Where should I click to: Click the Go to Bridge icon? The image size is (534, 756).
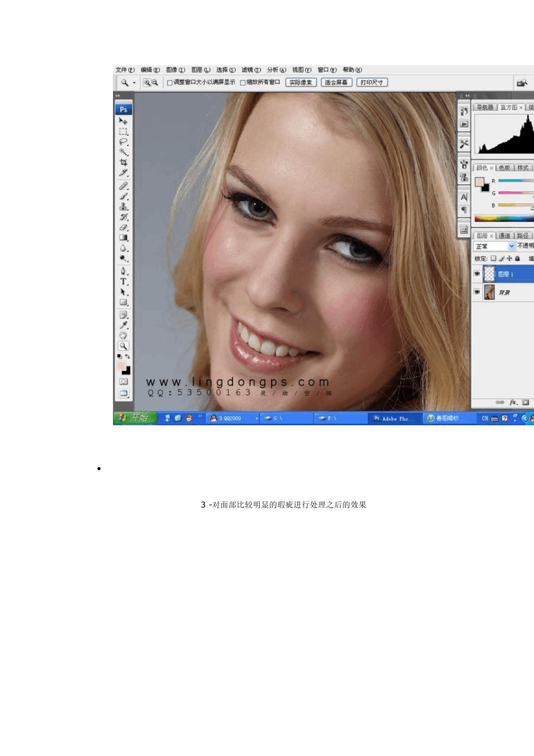522,83
